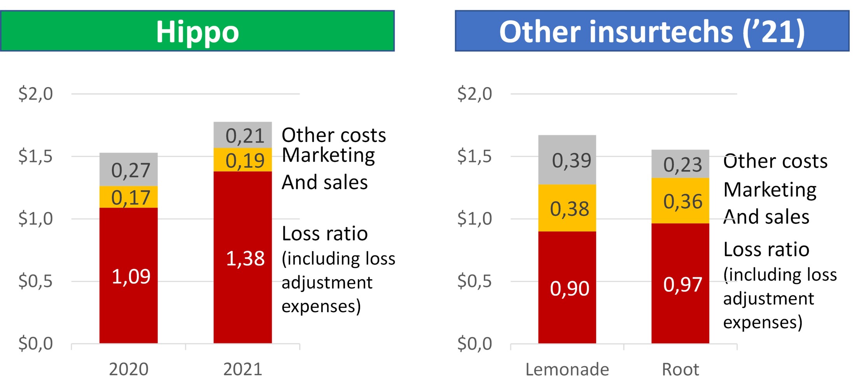Click the blue Other insurtechs ('21) banner
Image resolution: width=868 pixels, height=390 pixels.
(652, 31)
